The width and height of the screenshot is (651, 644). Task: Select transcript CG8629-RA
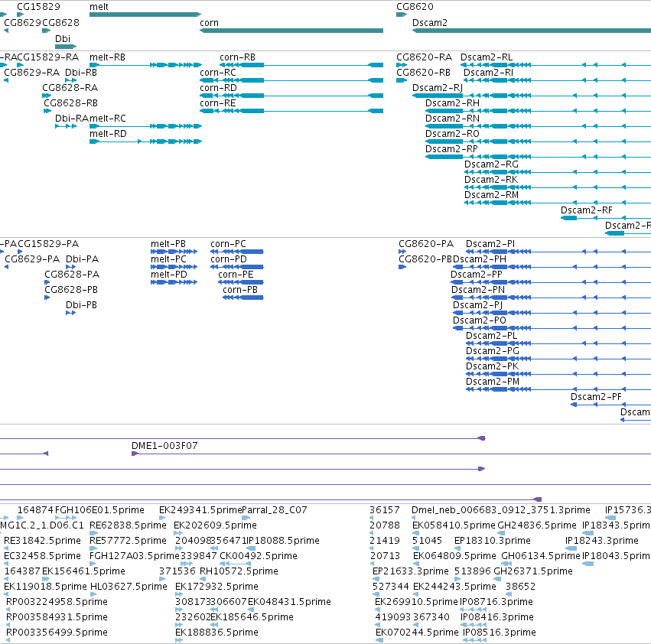(x=31, y=73)
